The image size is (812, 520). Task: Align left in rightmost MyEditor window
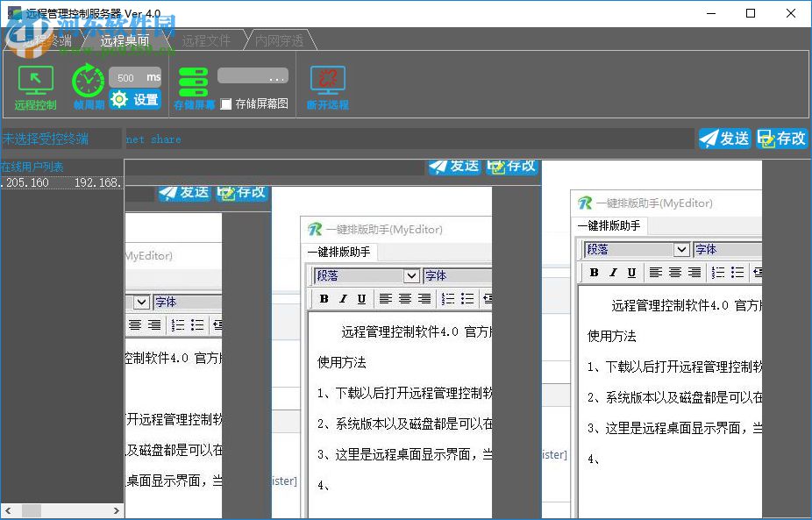(656, 273)
